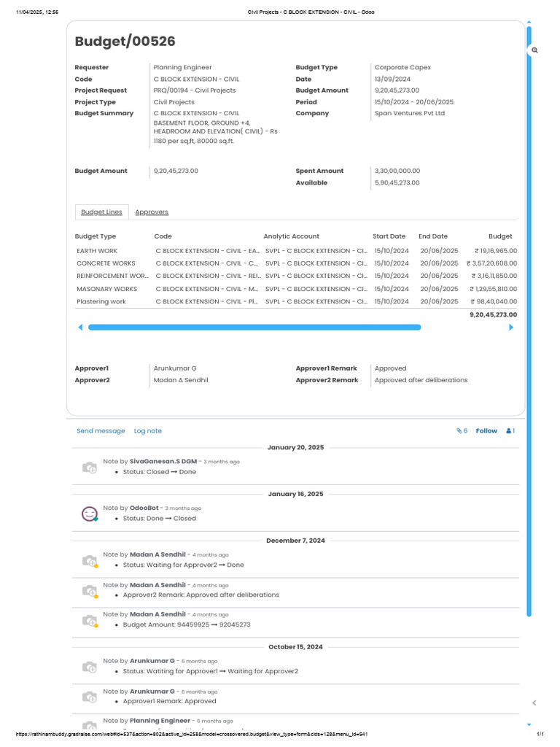Select the REINFORCEMENT WOR... budget line
The height and width of the screenshot is (747, 560).
click(x=296, y=276)
